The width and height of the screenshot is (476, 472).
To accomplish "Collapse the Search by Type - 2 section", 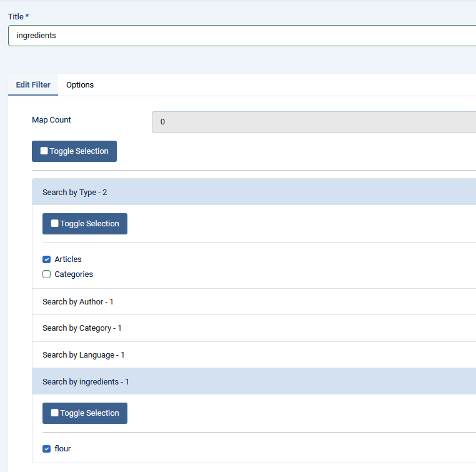I will 254,192.
